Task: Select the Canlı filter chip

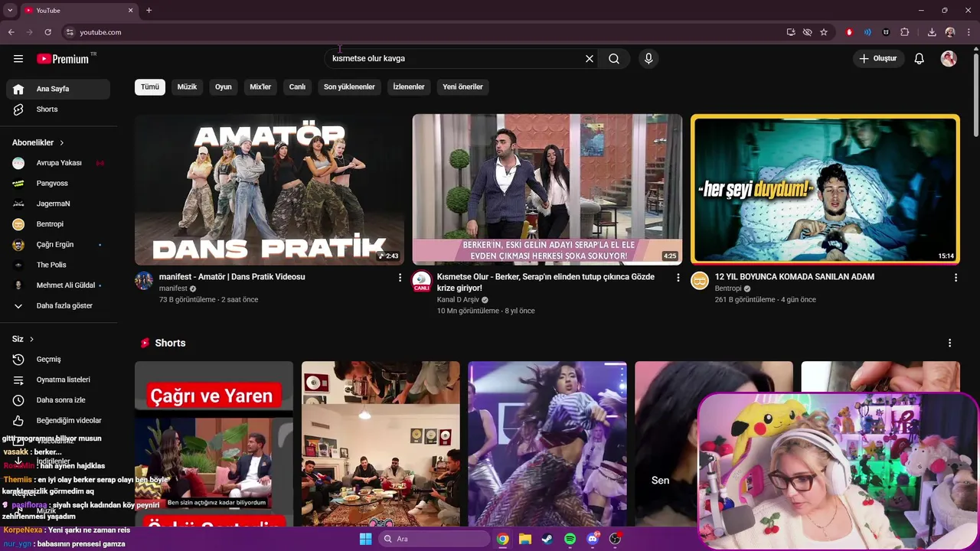Action: coord(297,86)
